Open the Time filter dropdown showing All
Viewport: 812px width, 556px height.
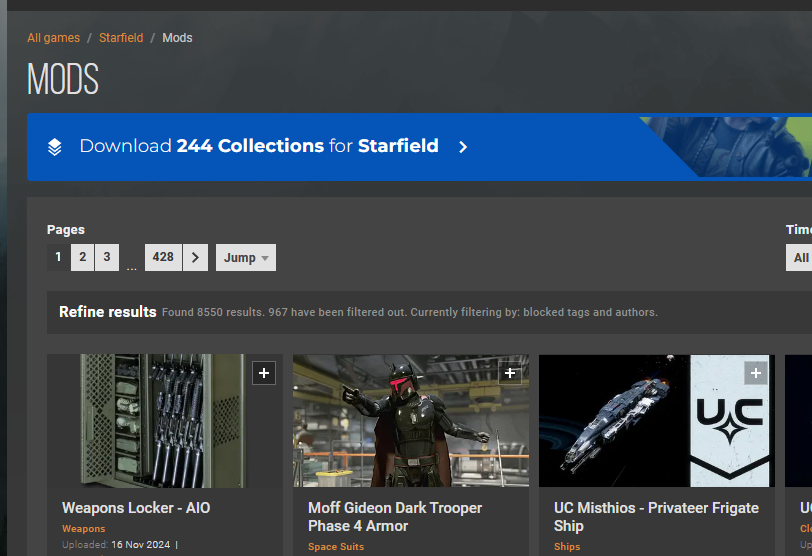pos(799,257)
